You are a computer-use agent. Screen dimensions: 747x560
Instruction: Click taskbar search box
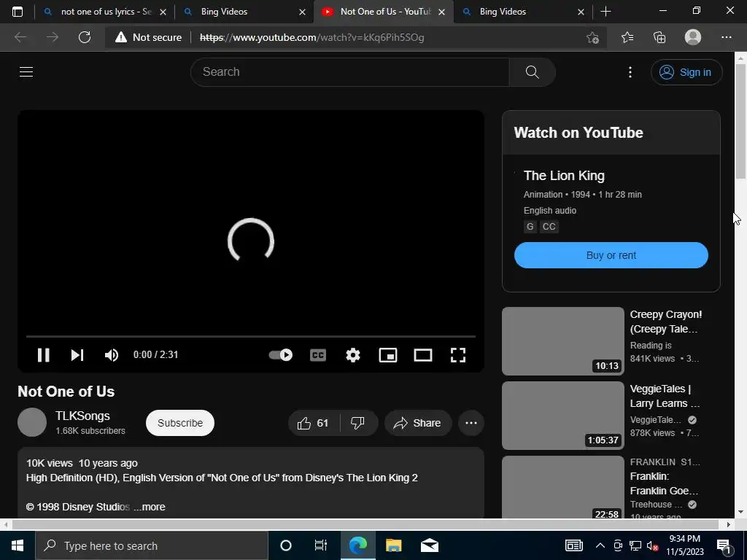(x=152, y=545)
